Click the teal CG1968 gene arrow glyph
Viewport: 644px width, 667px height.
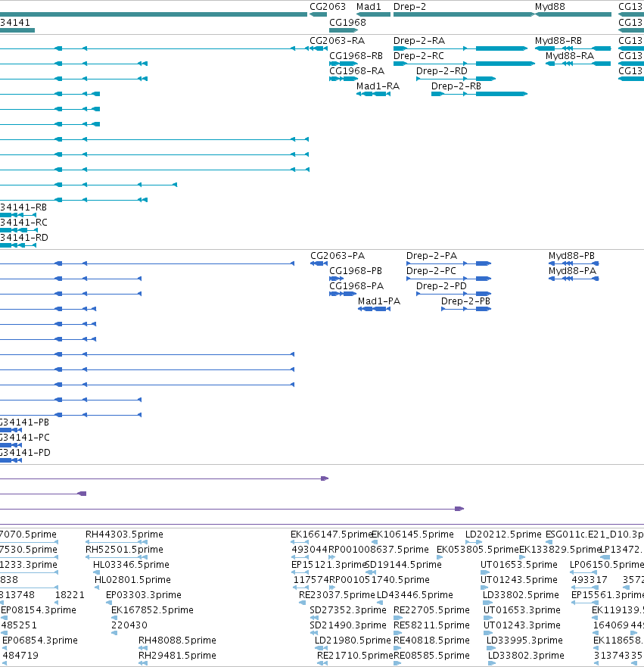[x=344, y=30]
